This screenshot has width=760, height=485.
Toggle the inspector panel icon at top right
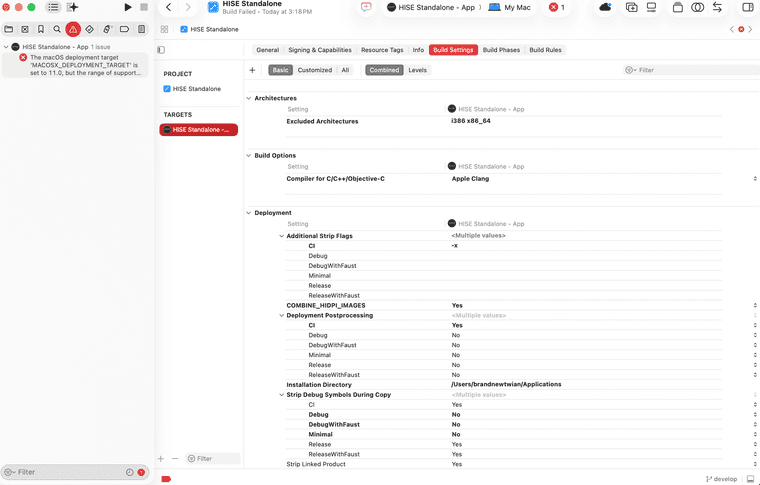748,7
